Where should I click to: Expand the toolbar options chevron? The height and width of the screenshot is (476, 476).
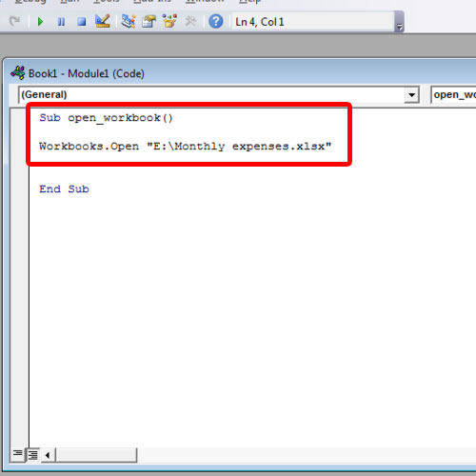[x=400, y=22]
